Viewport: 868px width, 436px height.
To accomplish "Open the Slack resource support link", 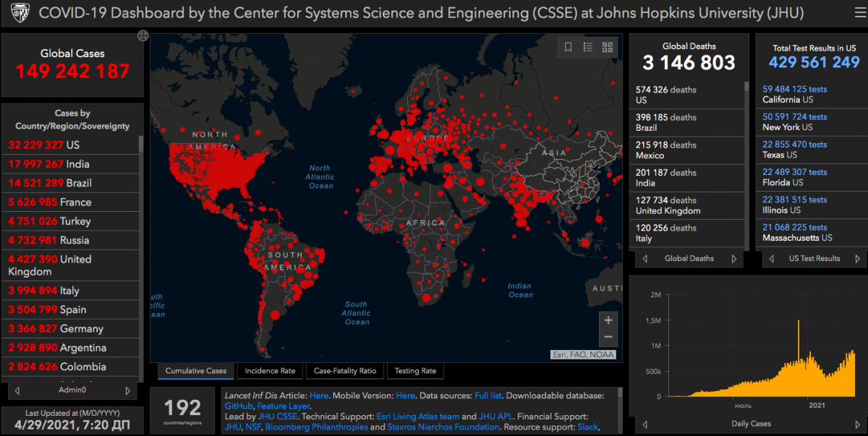I will click(588, 427).
